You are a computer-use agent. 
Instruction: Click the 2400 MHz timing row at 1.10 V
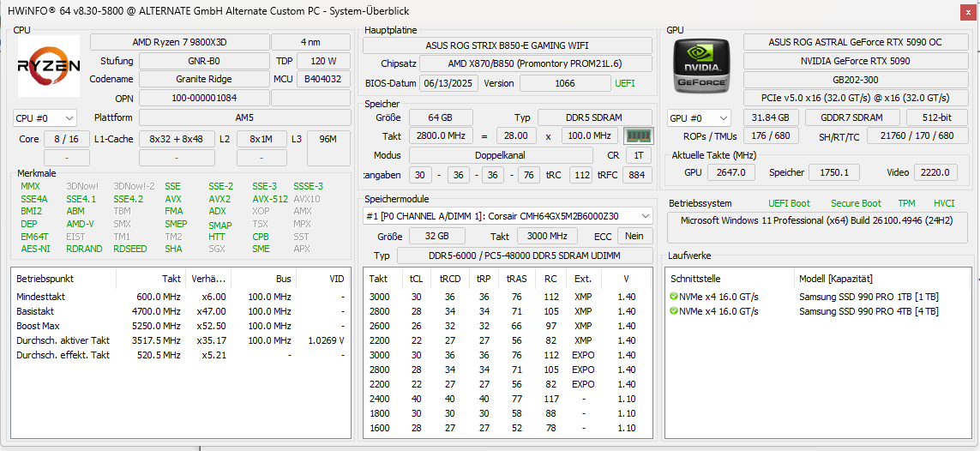pos(508,399)
